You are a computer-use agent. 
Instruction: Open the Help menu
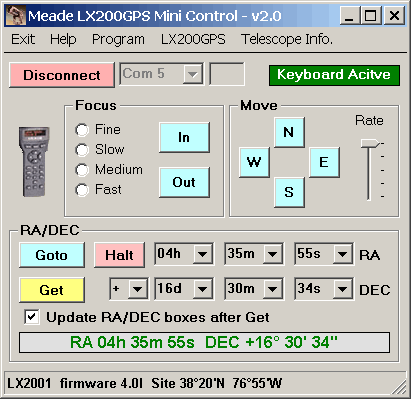tap(63, 39)
